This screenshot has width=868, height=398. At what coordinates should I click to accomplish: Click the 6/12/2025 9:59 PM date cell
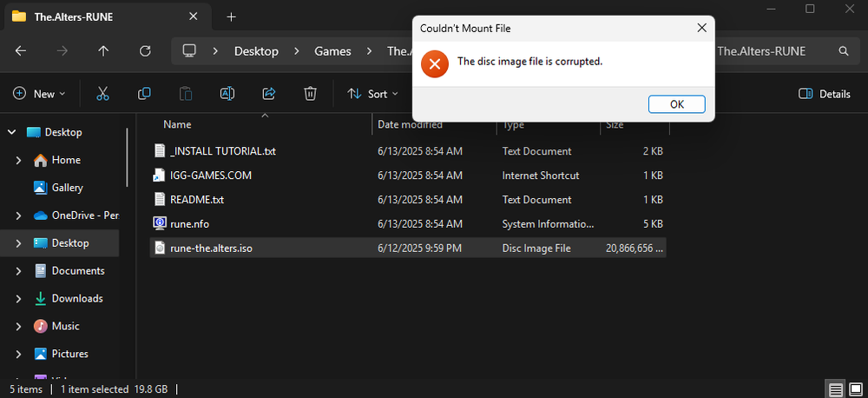pyautogui.click(x=419, y=249)
